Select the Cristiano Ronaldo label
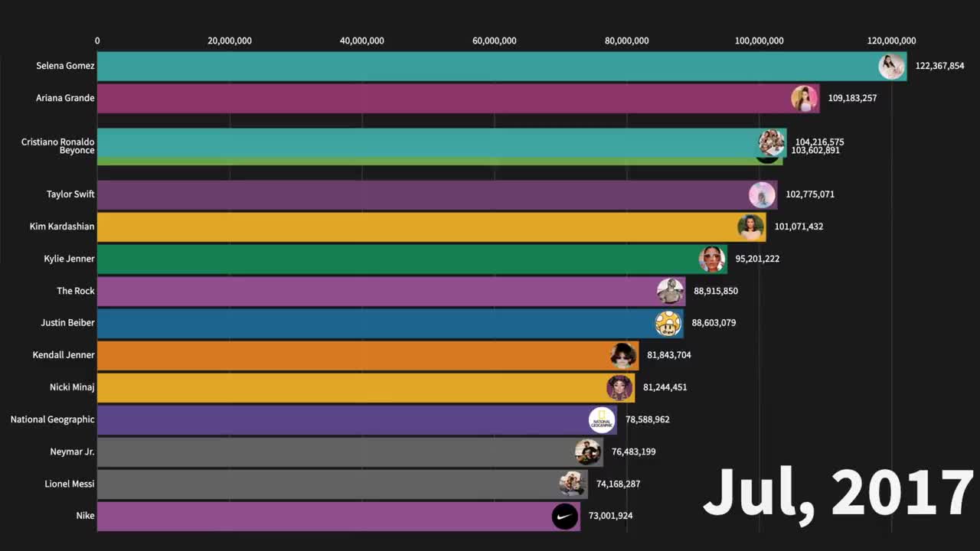The image size is (980, 551). [x=58, y=142]
